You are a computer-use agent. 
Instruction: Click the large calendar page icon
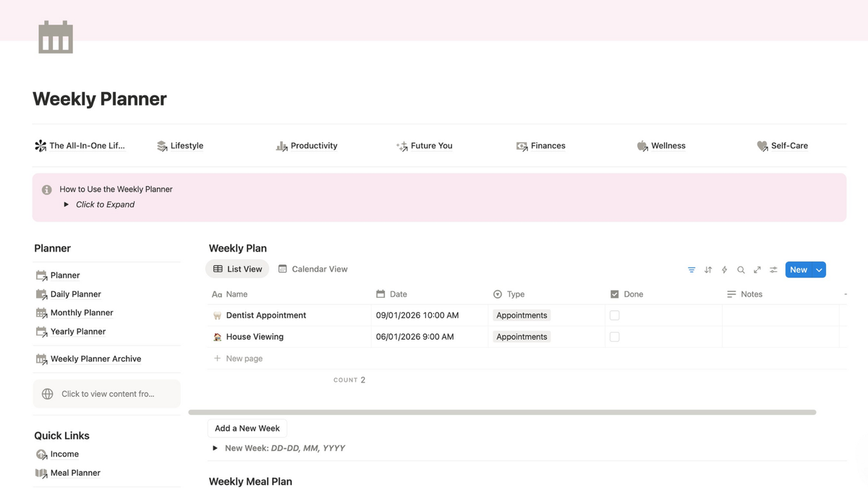[56, 37]
